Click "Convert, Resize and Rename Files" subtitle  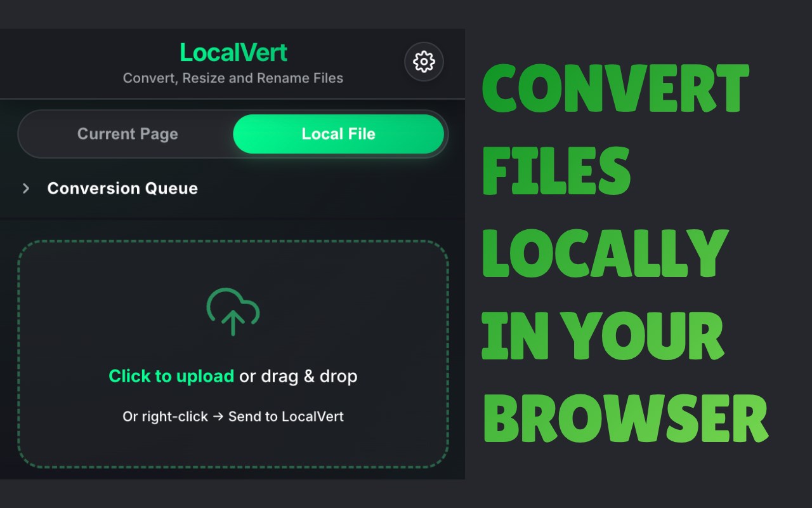point(233,78)
